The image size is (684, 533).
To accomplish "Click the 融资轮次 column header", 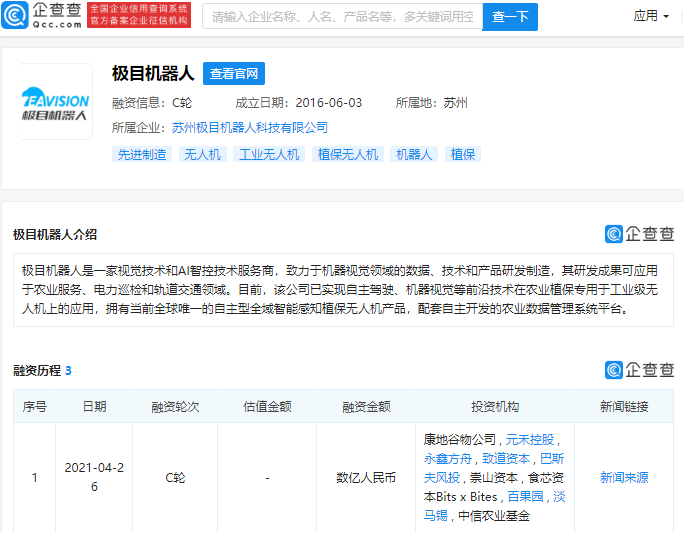I will pos(175,407).
